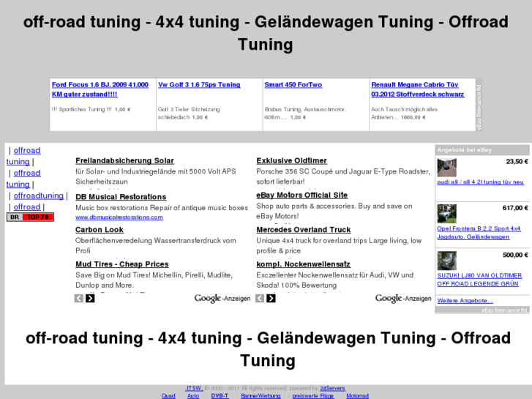Open 24Servers footer link

[x=332, y=388]
